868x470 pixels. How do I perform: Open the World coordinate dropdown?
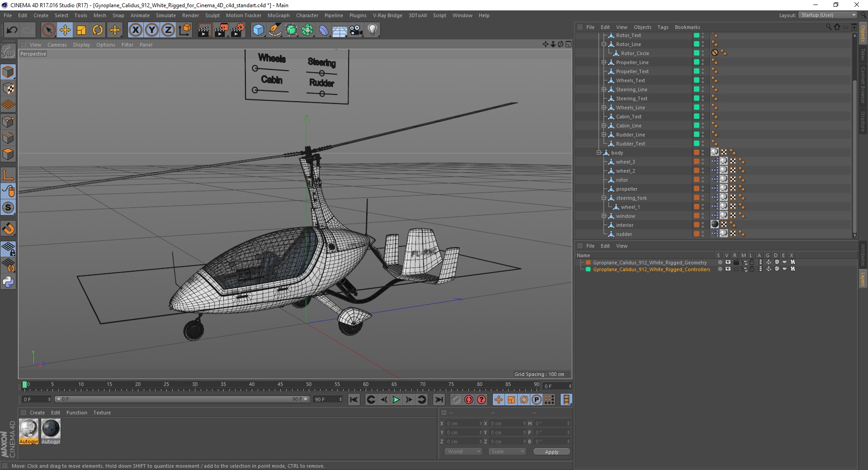[x=463, y=451]
